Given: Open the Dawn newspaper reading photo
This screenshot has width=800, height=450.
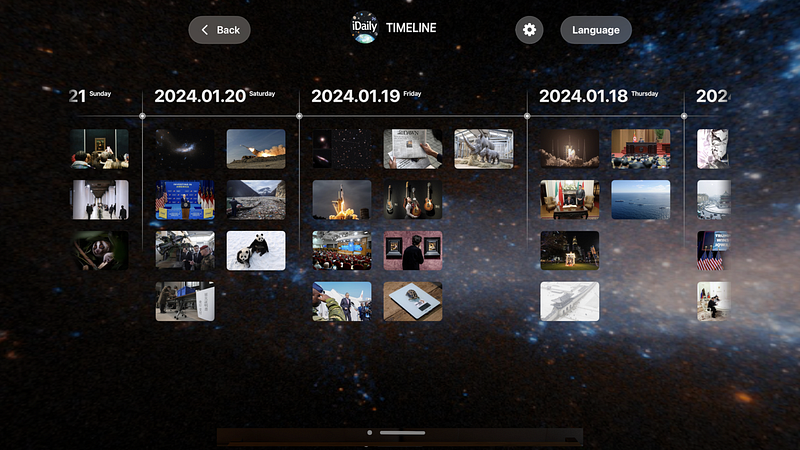Looking at the screenshot, I should [x=413, y=148].
